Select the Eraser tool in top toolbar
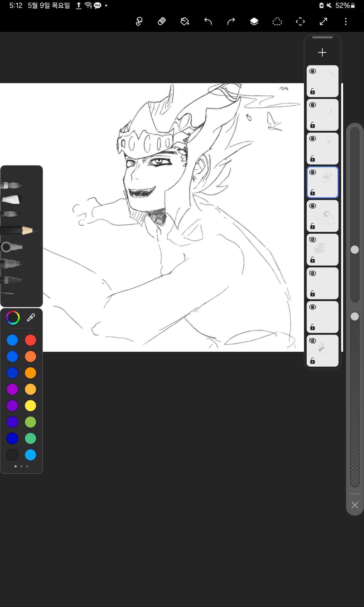Image resolution: width=364 pixels, height=607 pixels. 162,21
